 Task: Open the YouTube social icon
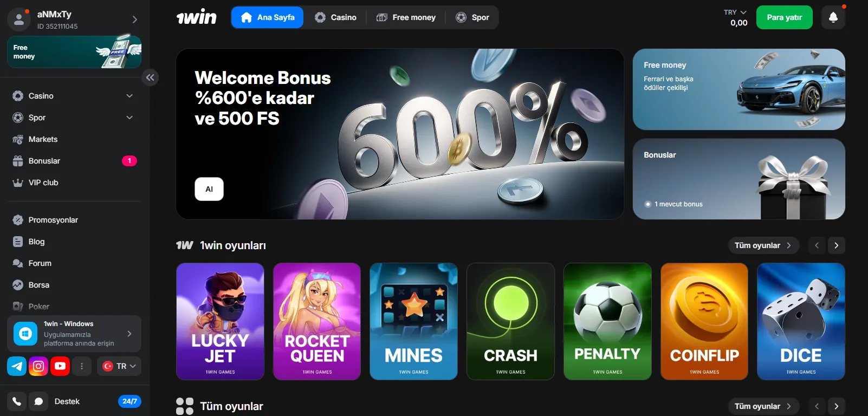(x=60, y=366)
